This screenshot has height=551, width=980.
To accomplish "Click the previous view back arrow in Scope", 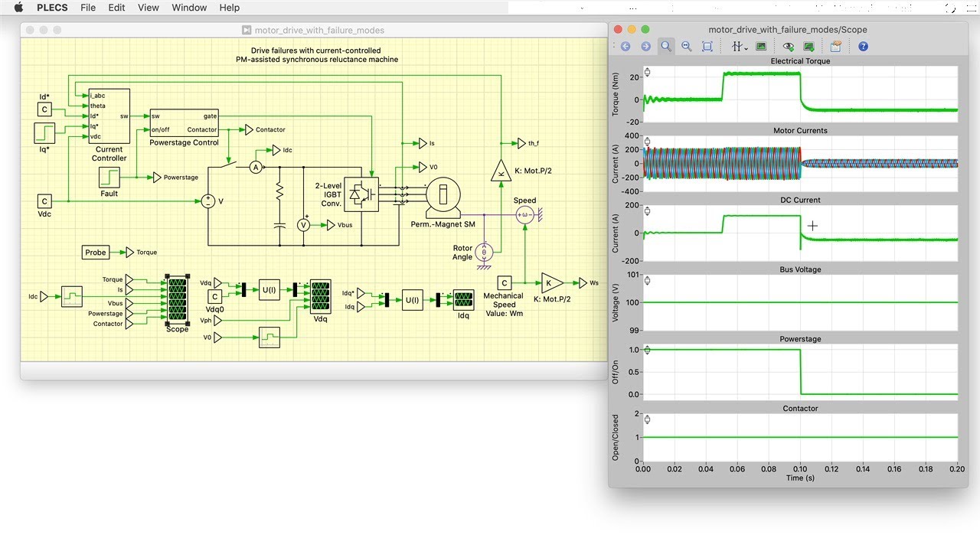I will (x=626, y=47).
